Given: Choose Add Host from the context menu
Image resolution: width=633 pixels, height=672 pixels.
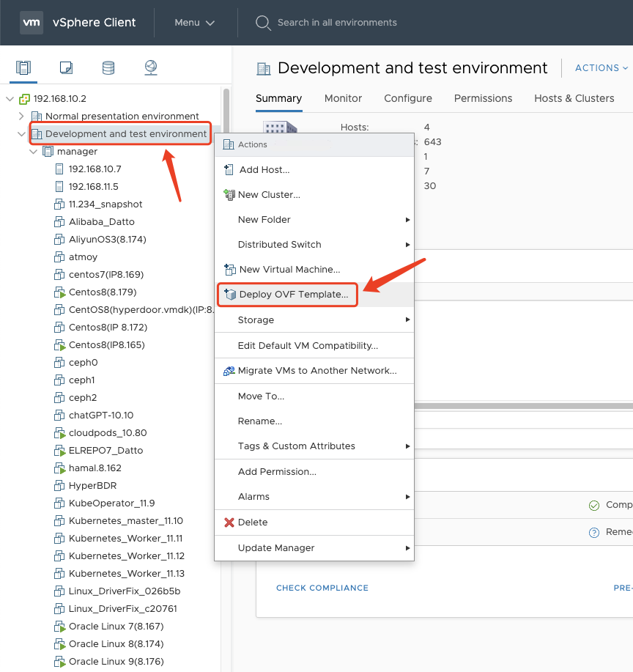Looking at the screenshot, I should 314,170.
